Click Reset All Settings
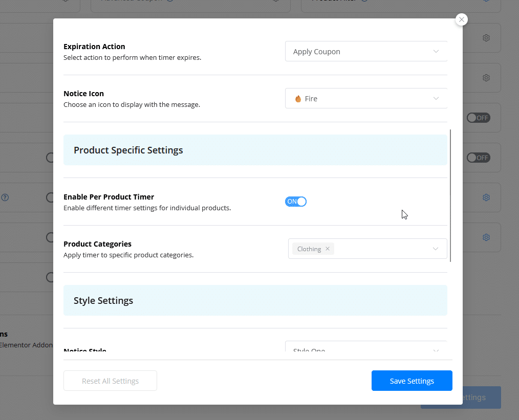Image resolution: width=519 pixels, height=420 pixels. coord(110,381)
